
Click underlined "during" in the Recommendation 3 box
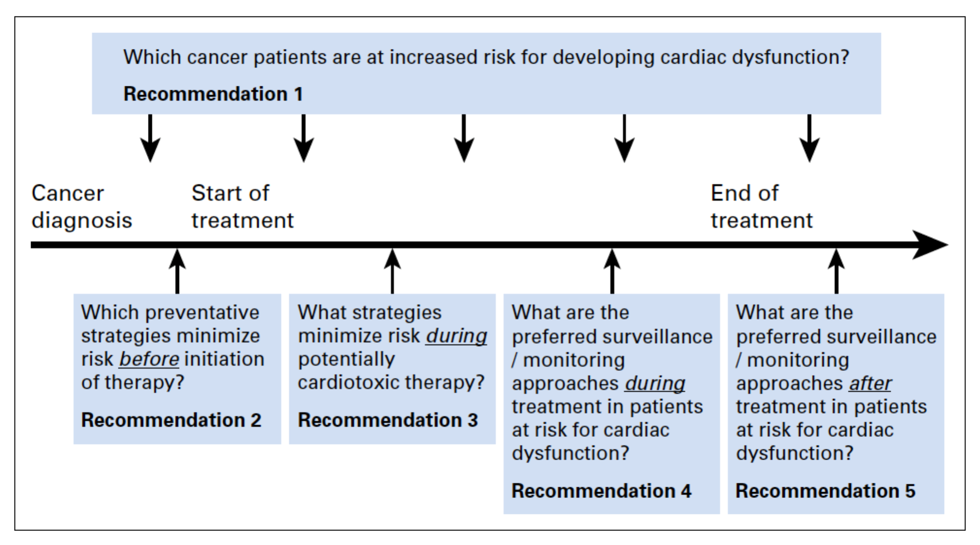click(456, 336)
